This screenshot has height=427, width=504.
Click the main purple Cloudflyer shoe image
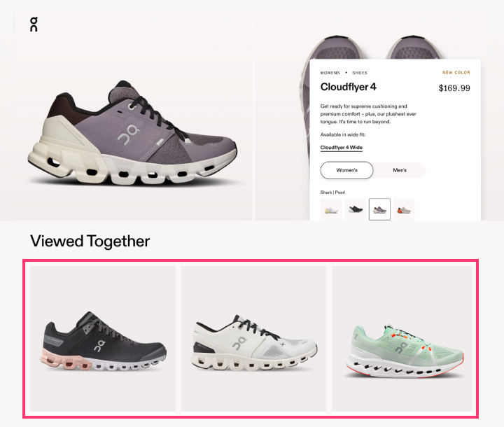tap(132, 132)
